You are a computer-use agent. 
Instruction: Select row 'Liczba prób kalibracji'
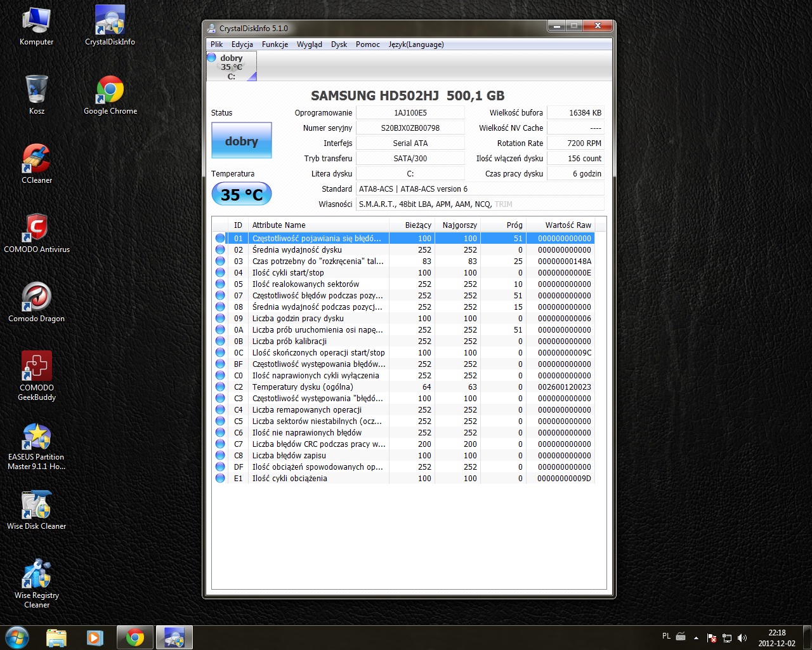click(x=404, y=341)
